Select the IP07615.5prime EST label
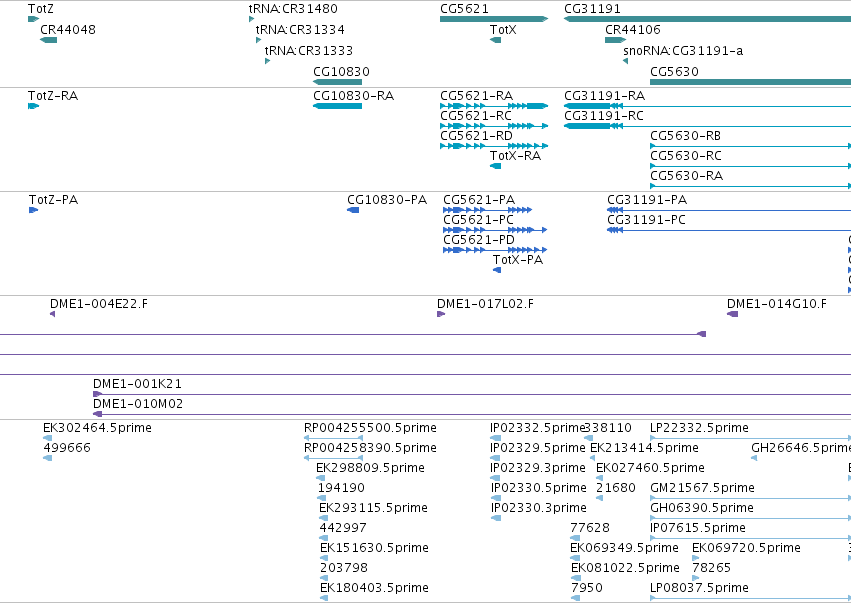 tap(698, 528)
